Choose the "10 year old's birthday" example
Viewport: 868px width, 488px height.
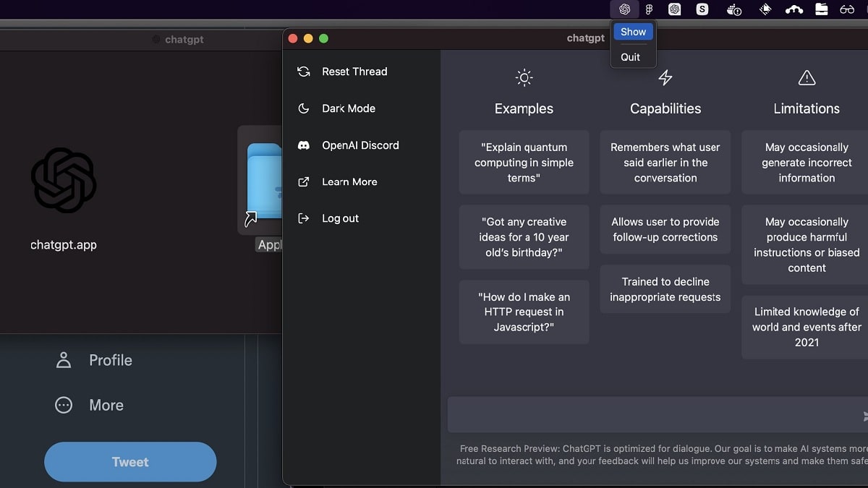point(524,237)
